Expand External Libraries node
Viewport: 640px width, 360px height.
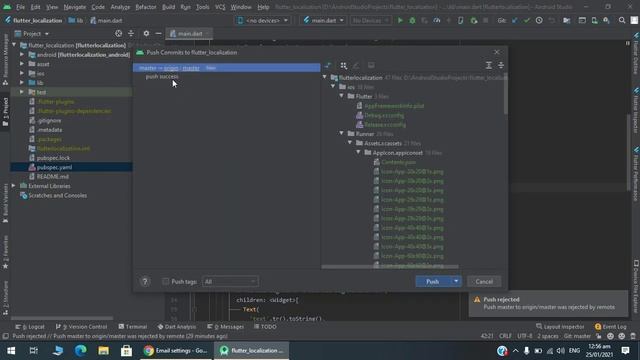pos(13,186)
